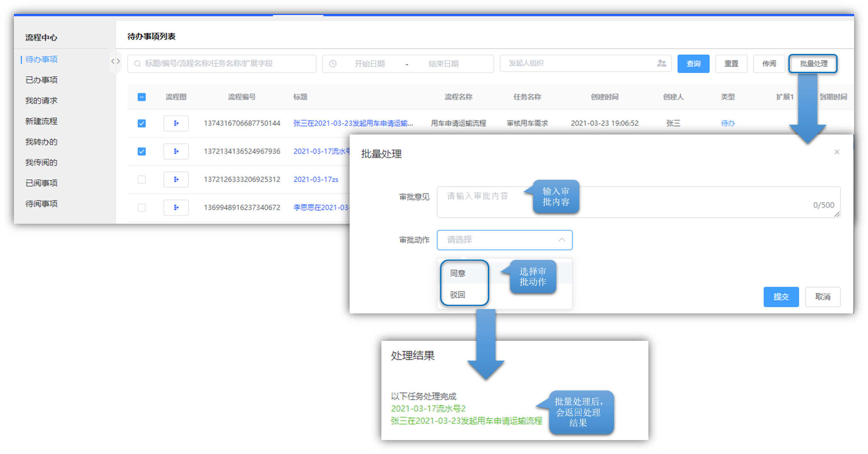
Task: Select 同意 from the approval action list
Action: pyautogui.click(x=458, y=273)
